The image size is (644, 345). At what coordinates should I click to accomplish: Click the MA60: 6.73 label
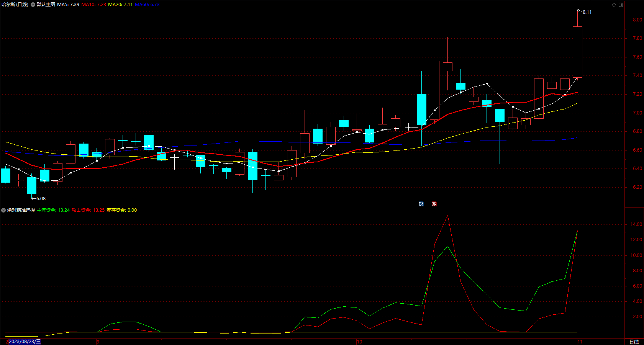click(147, 5)
